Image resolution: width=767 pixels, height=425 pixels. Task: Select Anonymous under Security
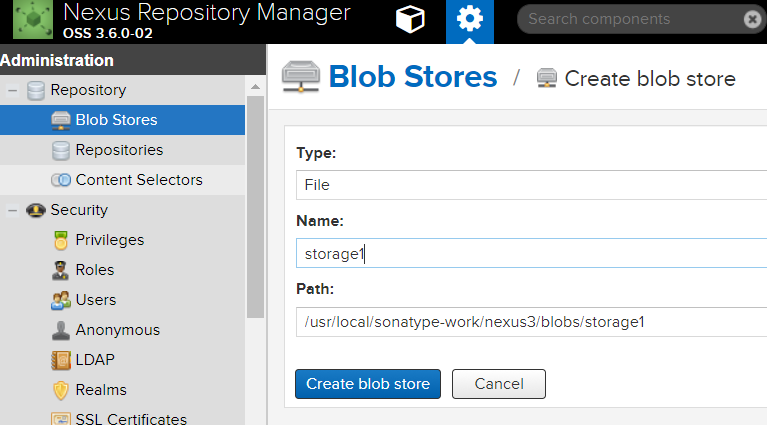(x=117, y=330)
